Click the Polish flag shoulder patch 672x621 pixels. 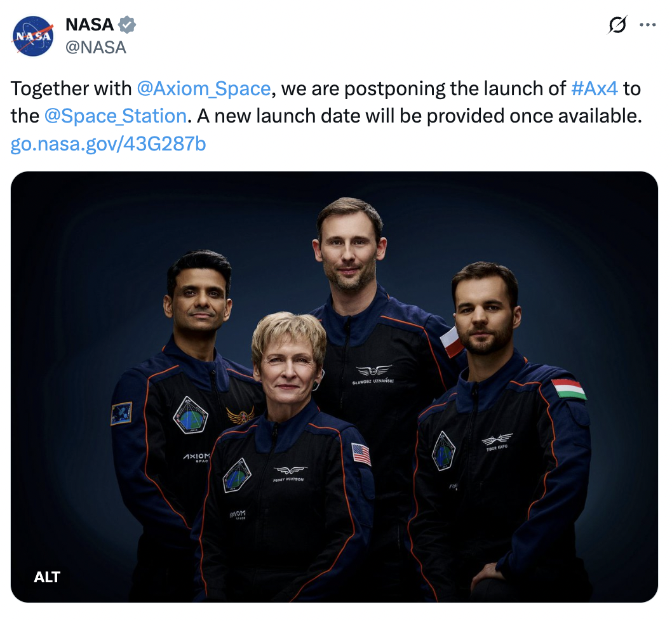[452, 342]
